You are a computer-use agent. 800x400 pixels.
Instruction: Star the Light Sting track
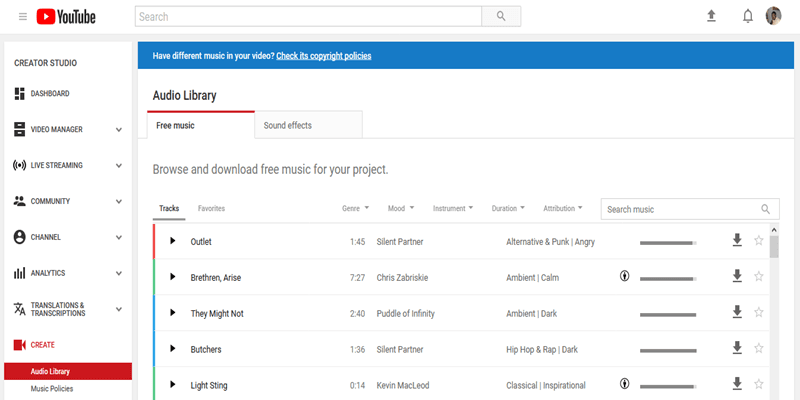[759, 384]
